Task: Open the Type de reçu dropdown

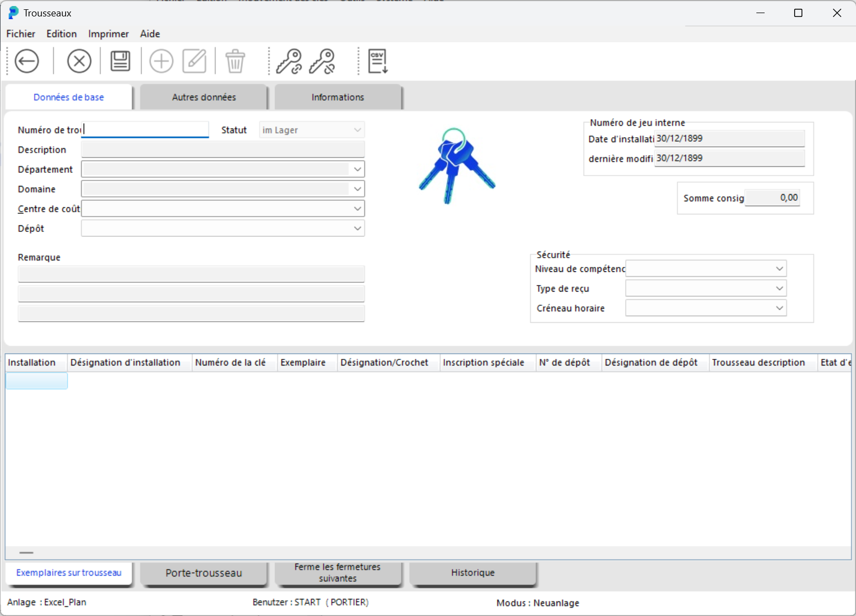Action: 779,288
